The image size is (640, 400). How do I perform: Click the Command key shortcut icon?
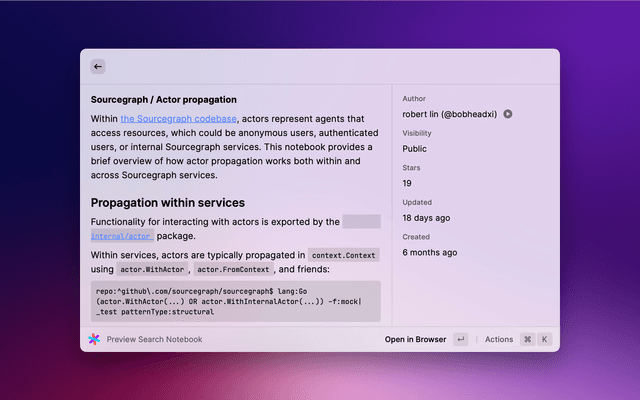[528, 339]
